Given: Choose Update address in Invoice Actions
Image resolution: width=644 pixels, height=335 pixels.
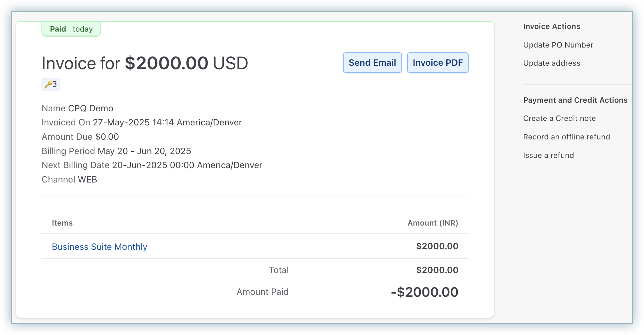Looking at the screenshot, I should coord(552,63).
